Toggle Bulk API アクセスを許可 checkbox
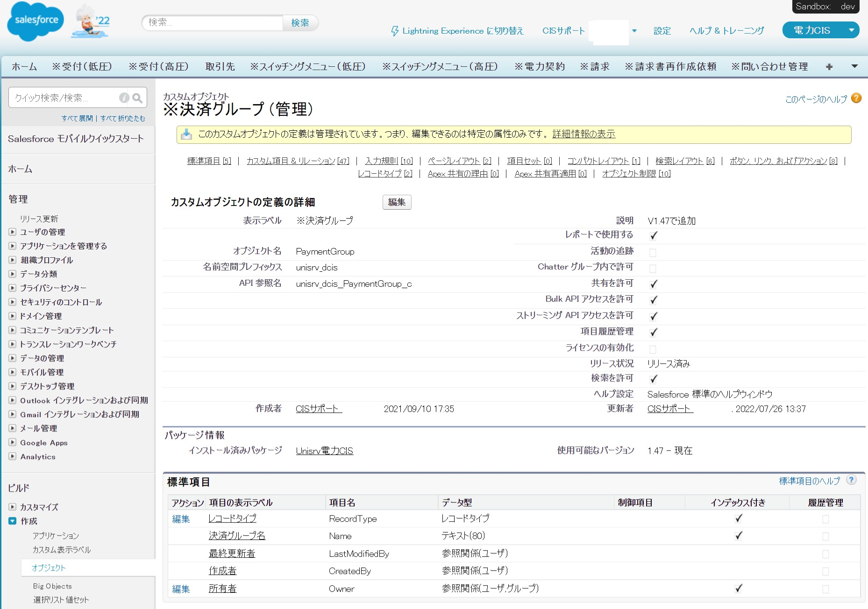Screen dimensions: 868x609 click(x=653, y=300)
